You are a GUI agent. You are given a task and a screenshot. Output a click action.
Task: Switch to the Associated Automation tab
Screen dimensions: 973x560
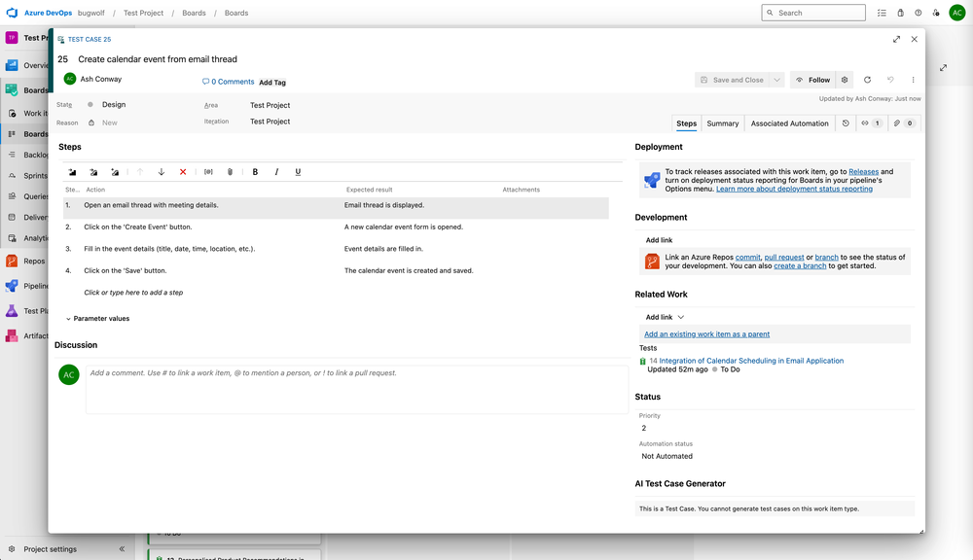tap(790, 124)
